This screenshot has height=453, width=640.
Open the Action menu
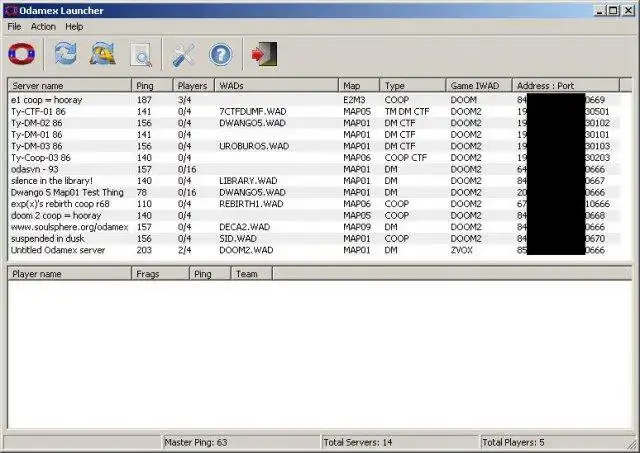click(x=43, y=27)
